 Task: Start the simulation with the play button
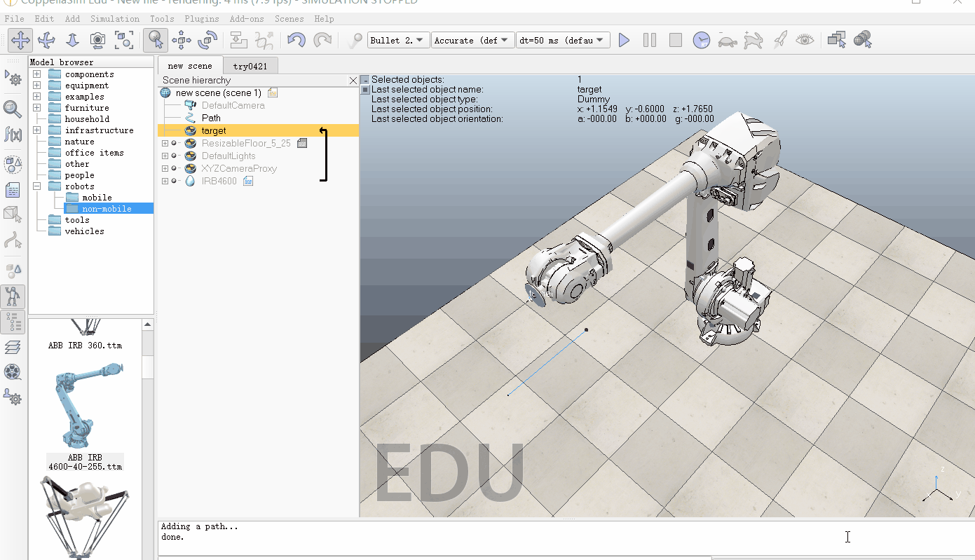(x=624, y=40)
